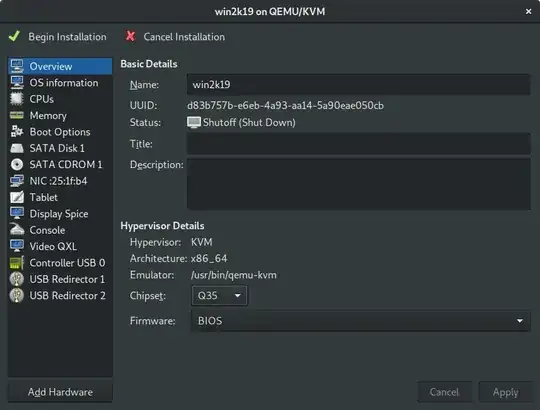
Task: Select the CPUs chip icon
Action: click(17, 99)
